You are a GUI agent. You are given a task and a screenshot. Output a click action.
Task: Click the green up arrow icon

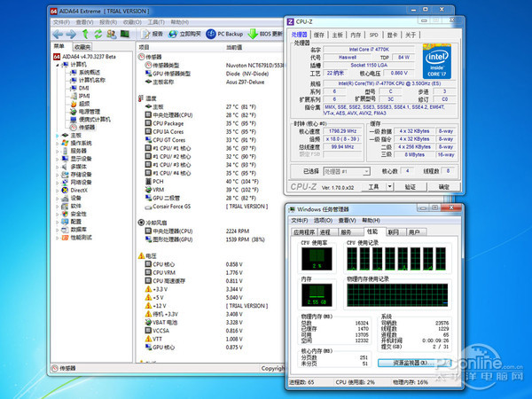[84, 34]
